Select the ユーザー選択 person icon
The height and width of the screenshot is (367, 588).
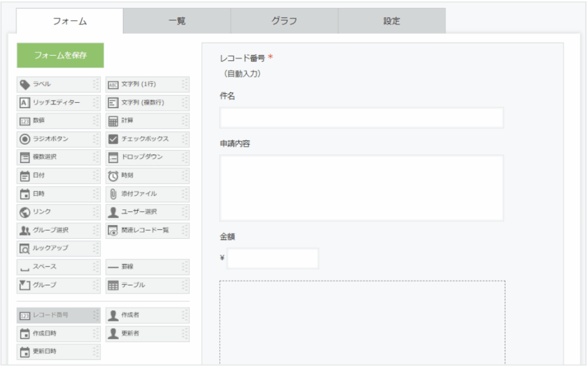click(x=113, y=213)
